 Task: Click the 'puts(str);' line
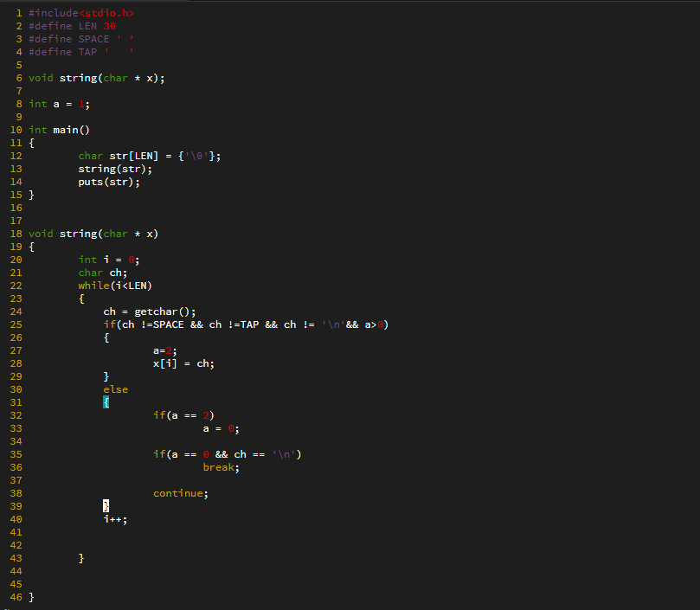[109, 182]
